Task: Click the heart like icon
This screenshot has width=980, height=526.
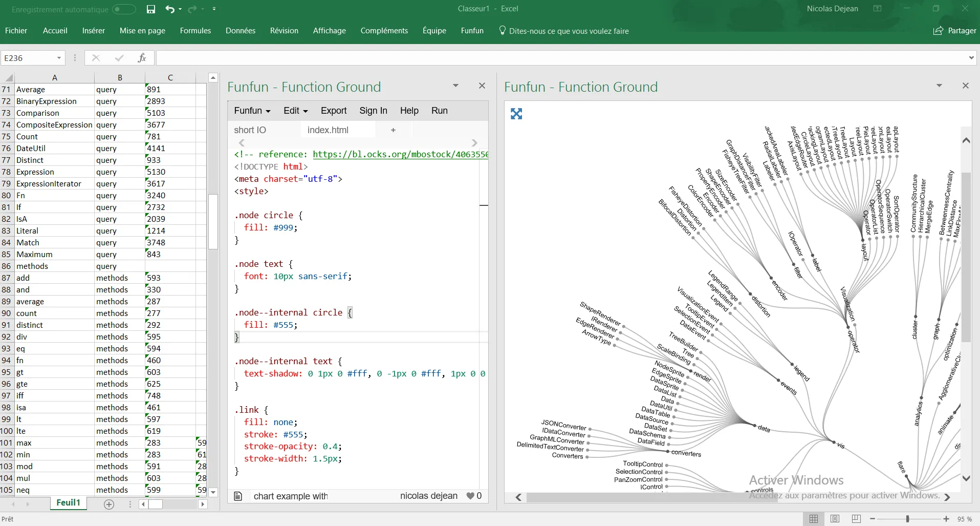Action: 470,496
